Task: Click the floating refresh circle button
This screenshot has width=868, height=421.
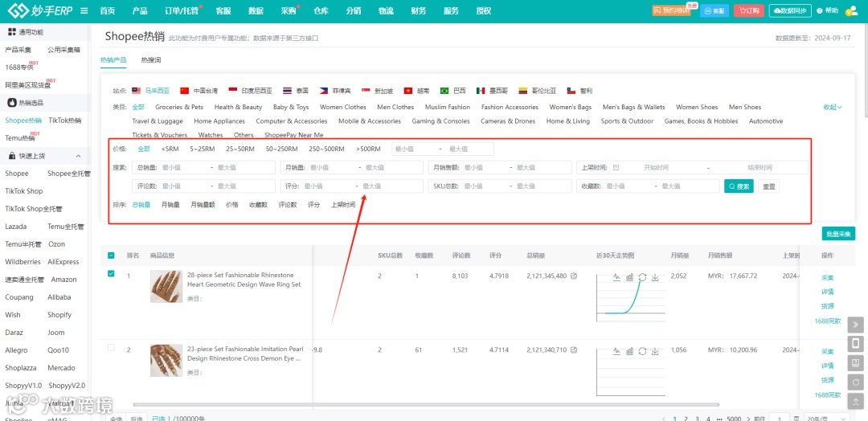Action: click(x=855, y=382)
